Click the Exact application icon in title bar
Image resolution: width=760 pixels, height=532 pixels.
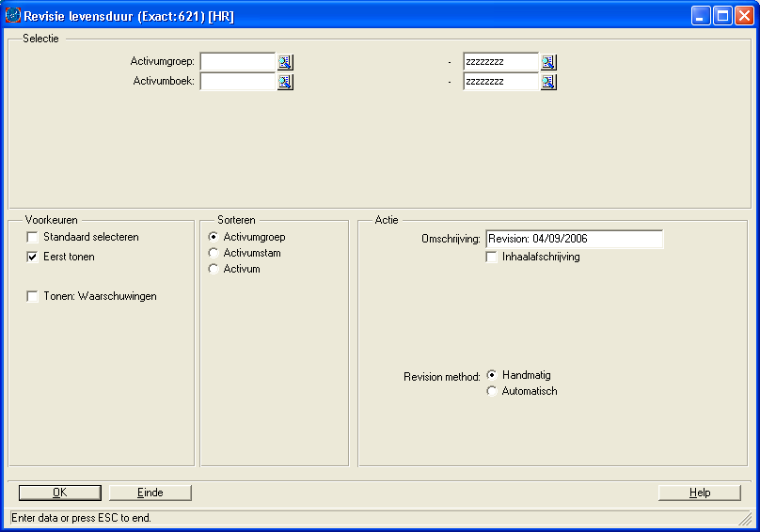coord(13,15)
